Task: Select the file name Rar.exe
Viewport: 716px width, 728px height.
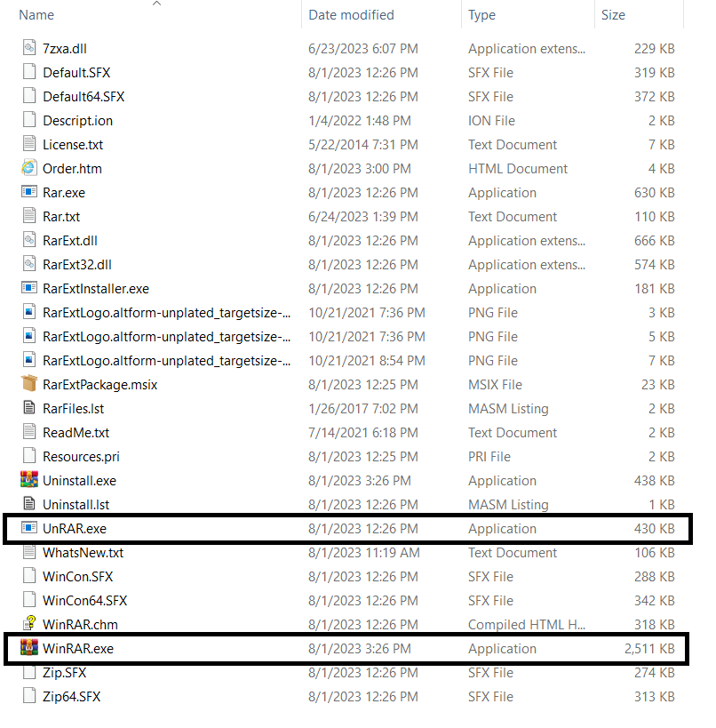Action: (64, 193)
